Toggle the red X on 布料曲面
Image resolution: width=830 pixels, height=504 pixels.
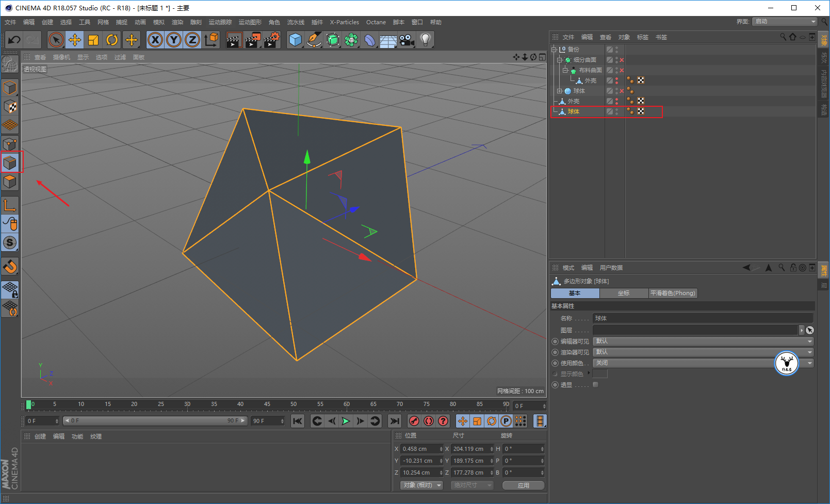pos(622,70)
